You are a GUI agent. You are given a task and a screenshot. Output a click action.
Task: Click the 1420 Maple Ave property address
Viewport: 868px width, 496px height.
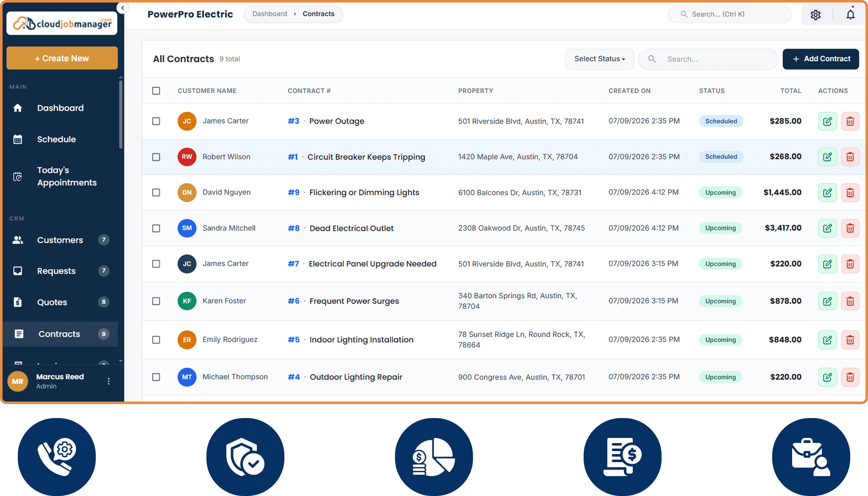pos(517,157)
